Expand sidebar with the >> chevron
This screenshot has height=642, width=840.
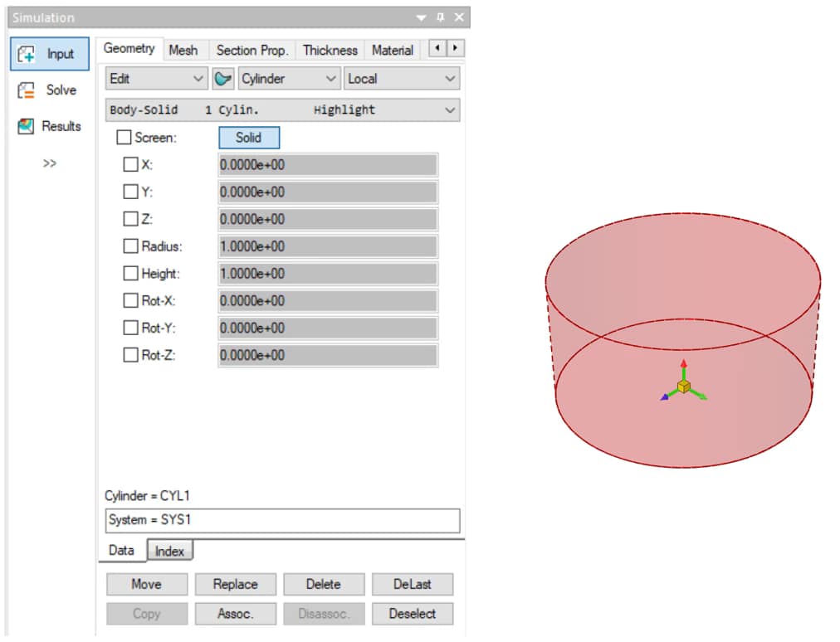pyautogui.click(x=50, y=163)
